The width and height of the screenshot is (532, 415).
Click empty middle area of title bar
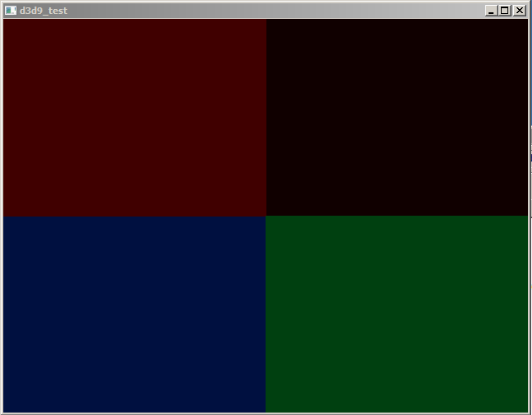[271, 11]
